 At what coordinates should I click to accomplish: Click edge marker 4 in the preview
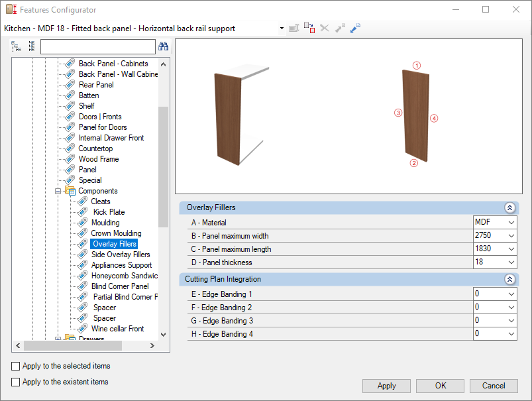point(434,118)
